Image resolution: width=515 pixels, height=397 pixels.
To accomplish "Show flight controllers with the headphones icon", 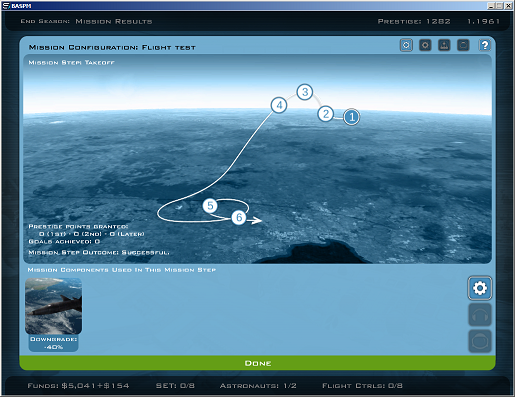I will [x=480, y=315].
